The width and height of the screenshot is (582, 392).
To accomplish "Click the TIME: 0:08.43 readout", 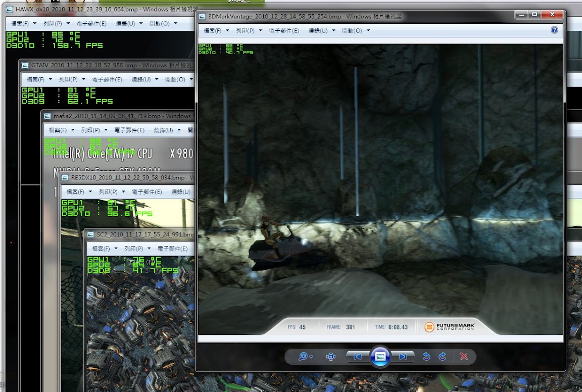I will (391, 327).
